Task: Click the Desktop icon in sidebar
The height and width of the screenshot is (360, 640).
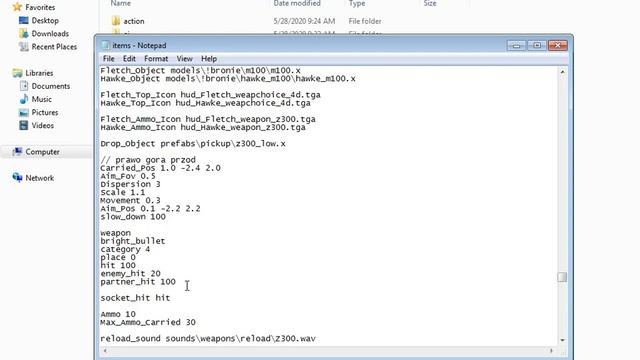Action: 24,20
